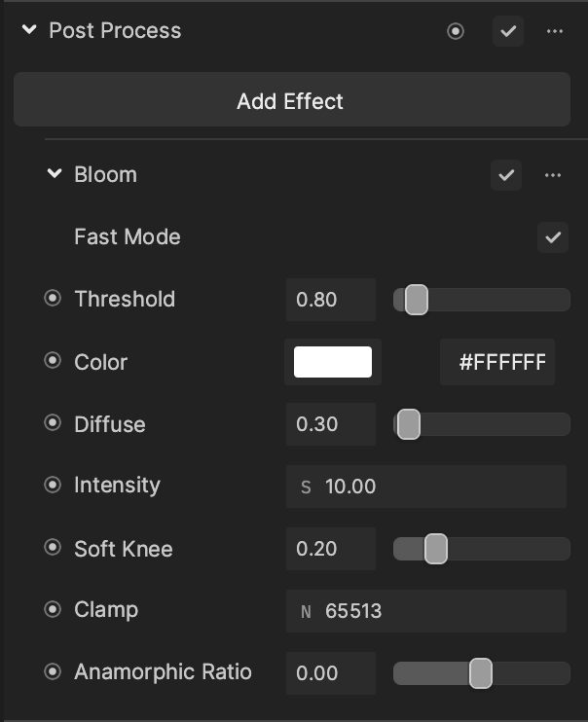Click the Intensity keyframe circle icon
588x722 pixels.
click(53, 485)
